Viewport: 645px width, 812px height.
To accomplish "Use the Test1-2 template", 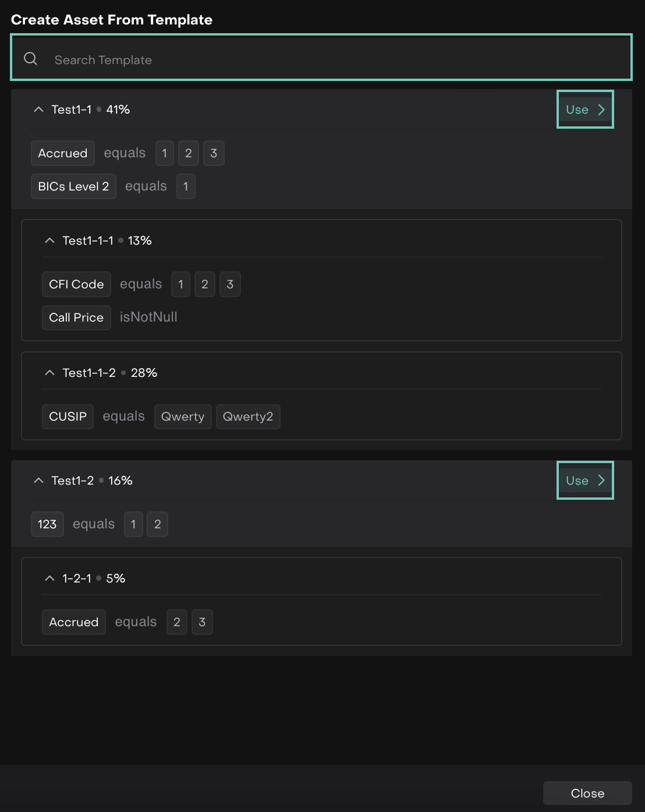I will [584, 481].
